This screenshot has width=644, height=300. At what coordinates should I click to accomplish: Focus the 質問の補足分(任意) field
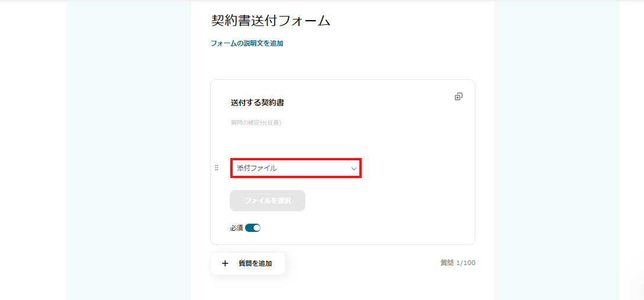coord(256,122)
